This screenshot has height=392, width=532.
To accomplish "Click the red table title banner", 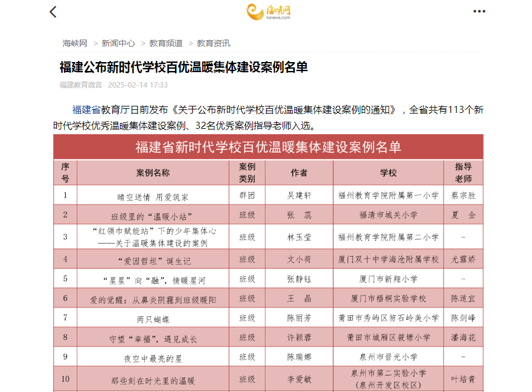I will point(268,147).
